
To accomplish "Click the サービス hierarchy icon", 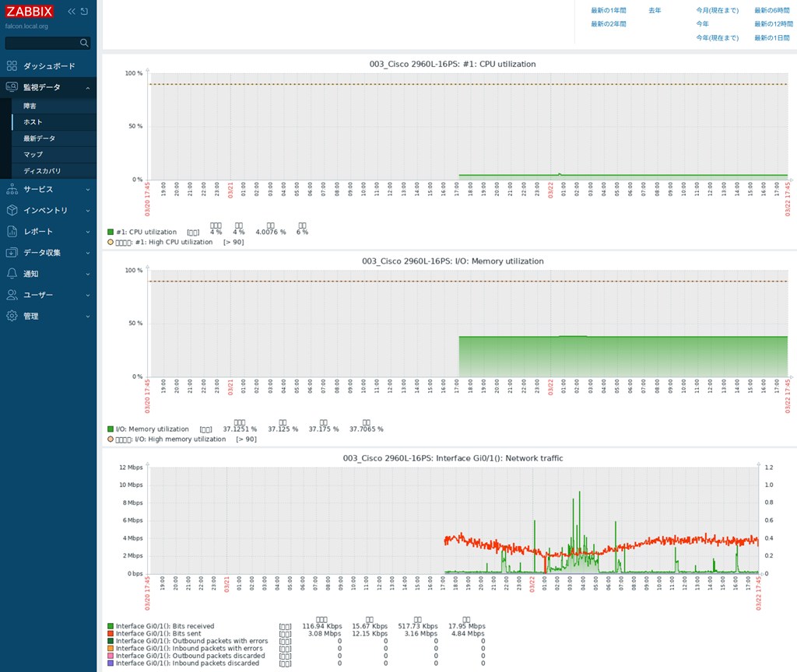I will pos(12,189).
